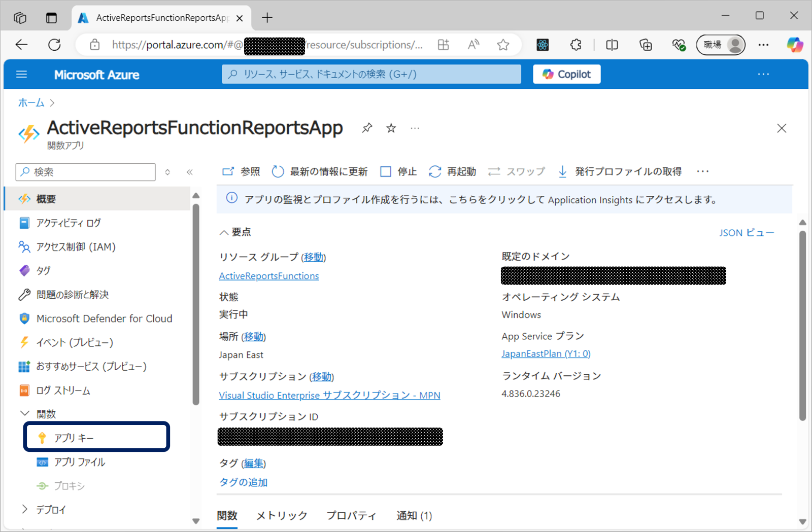This screenshot has width=812, height=532.
Task: Open a new browser tab
Action: pos(267,18)
